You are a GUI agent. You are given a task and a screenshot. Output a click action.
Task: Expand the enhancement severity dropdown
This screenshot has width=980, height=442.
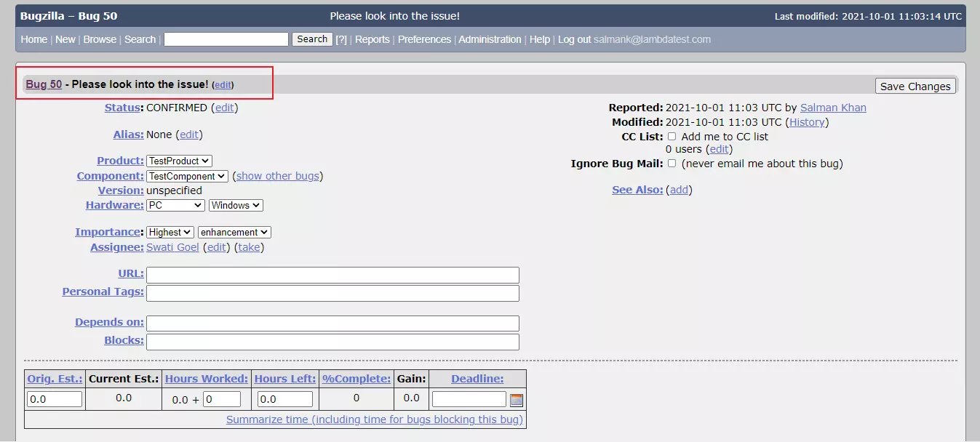click(x=234, y=233)
